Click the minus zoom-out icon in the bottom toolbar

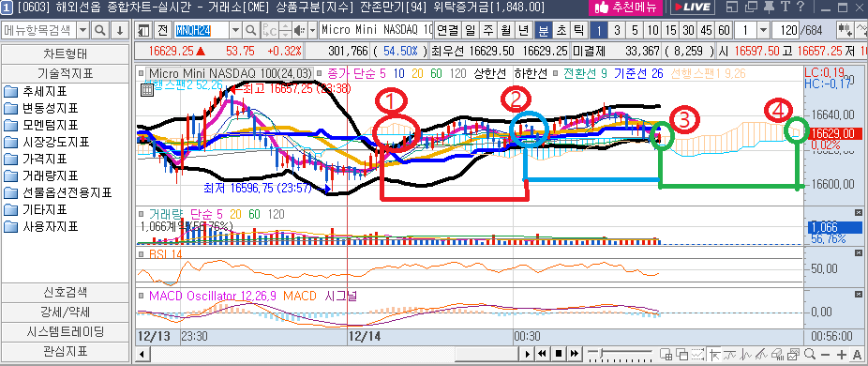click(x=826, y=354)
